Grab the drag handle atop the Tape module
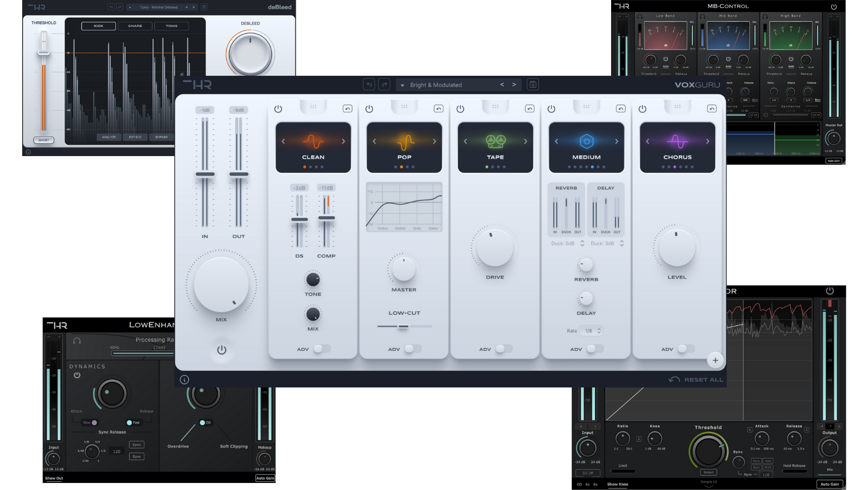This screenshot has width=868, height=490. pyautogui.click(x=495, y=106)
